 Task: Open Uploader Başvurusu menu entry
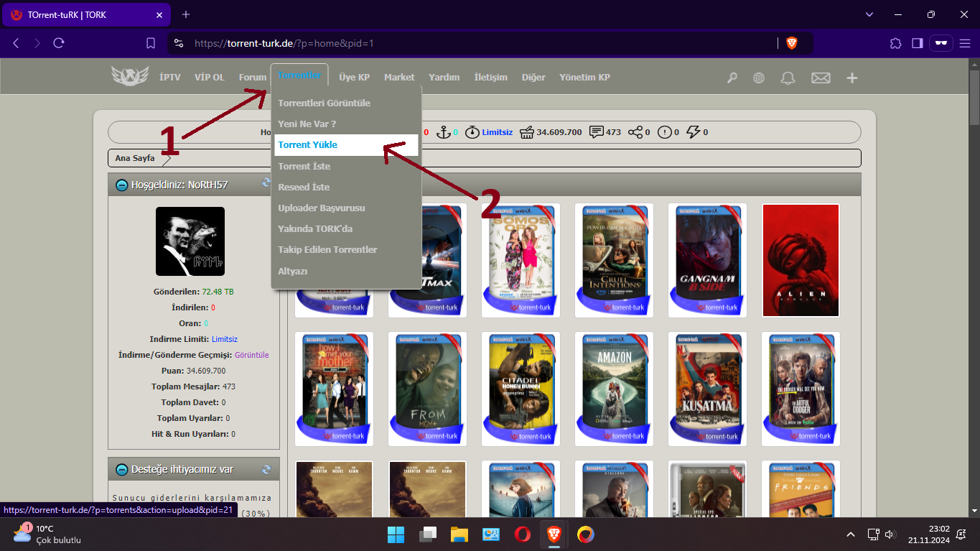pos(322,208)
